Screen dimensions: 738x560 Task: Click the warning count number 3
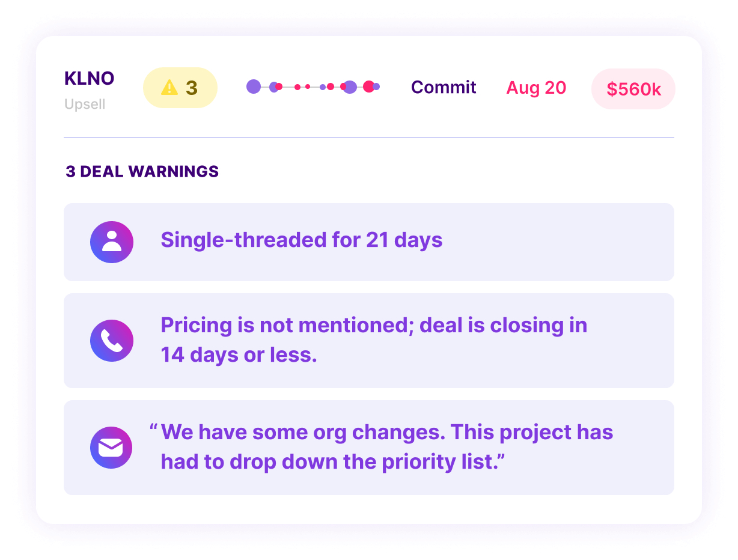tap(191, 88)
